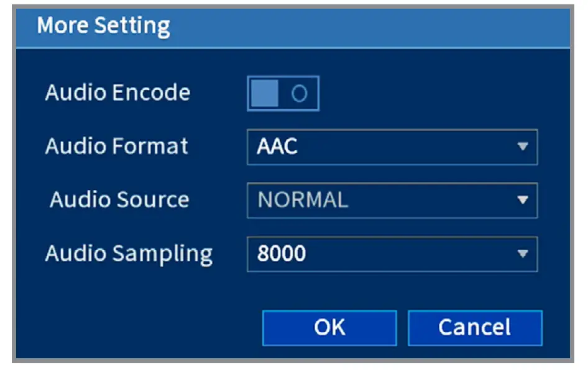Click the NORMAL value in Audio Source
The image size is (588, 375).
pyautogui.click(x=303, y=201)
